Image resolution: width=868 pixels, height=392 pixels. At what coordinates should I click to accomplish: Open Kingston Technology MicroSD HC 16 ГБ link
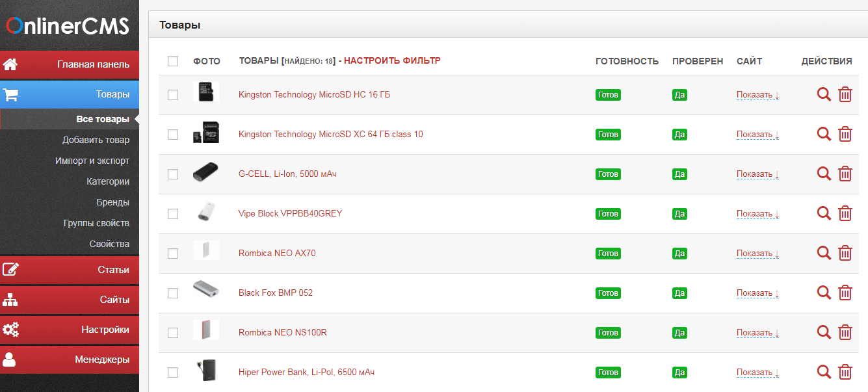[314, 95]
